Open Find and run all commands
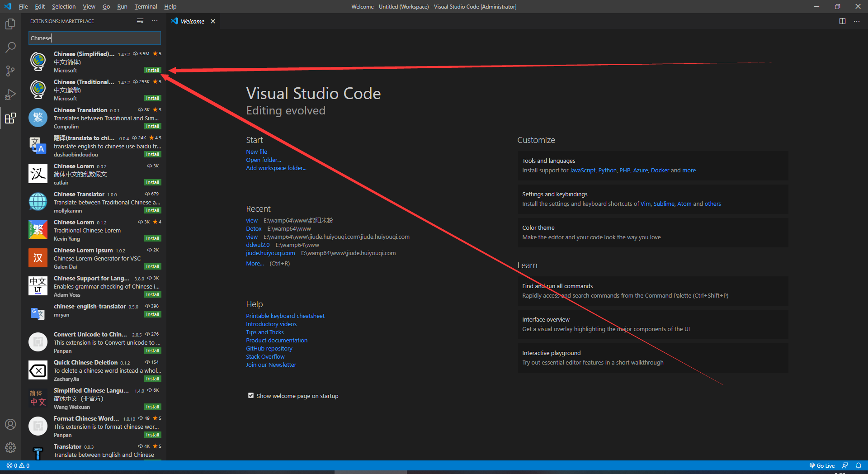Screen dimensions: 868x474 (653, 291)
